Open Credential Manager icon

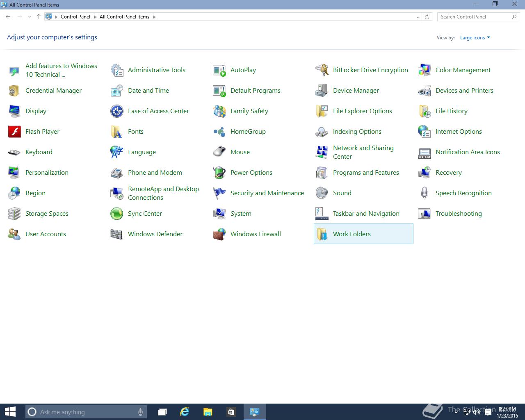pos(14,91)
